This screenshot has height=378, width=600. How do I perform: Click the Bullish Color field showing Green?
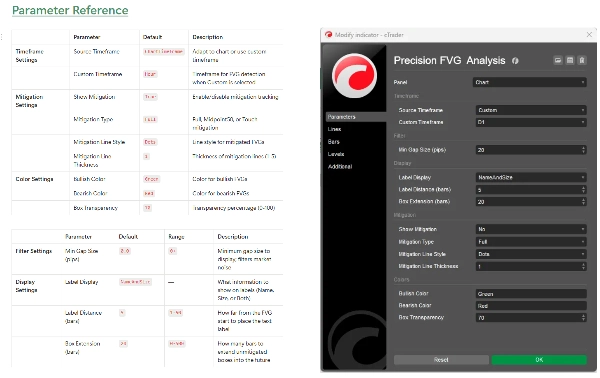(531, 294)
